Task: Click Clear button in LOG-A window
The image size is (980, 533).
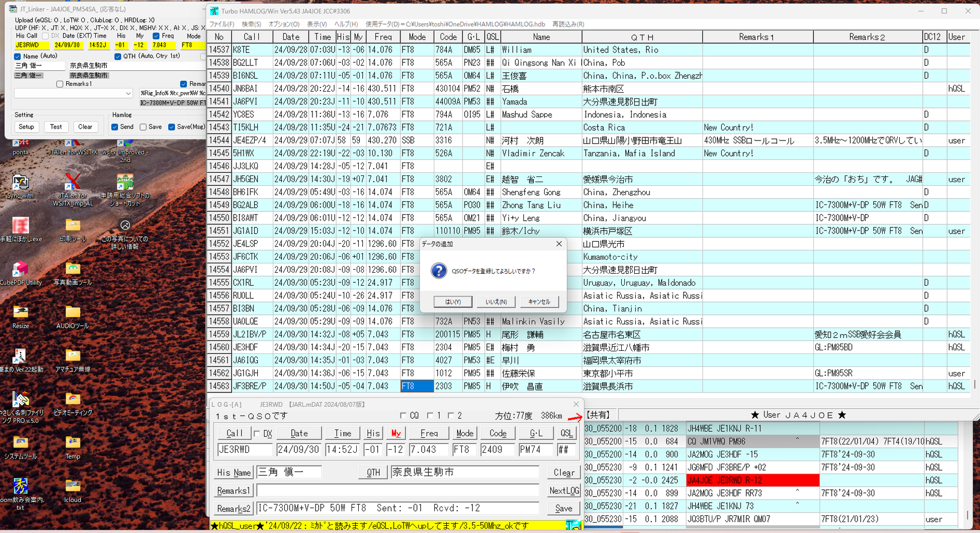Action: 563,473
